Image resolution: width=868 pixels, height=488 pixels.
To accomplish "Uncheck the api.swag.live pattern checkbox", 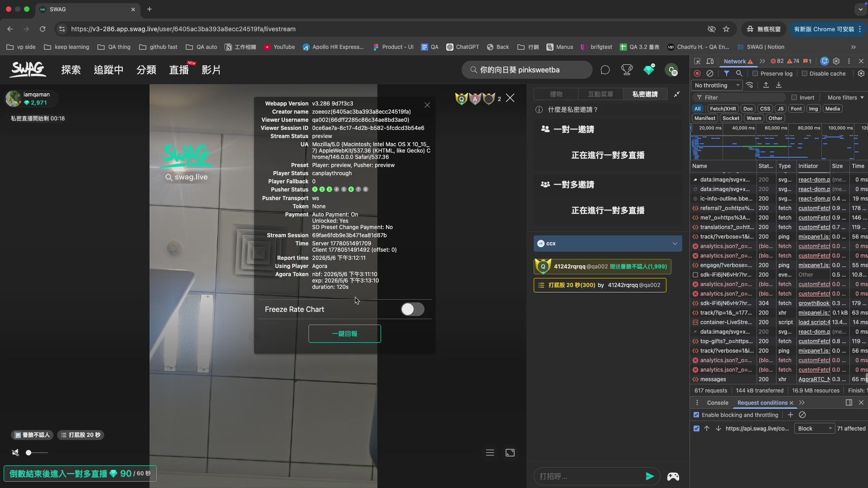I will tap(696, 428).
